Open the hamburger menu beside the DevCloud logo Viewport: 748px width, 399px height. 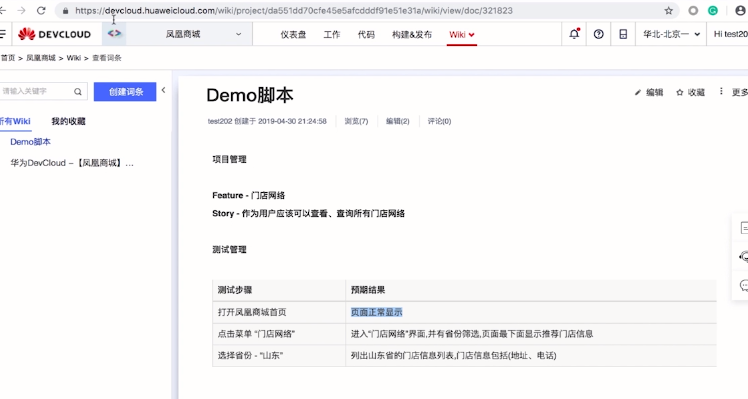coord(3,34)
